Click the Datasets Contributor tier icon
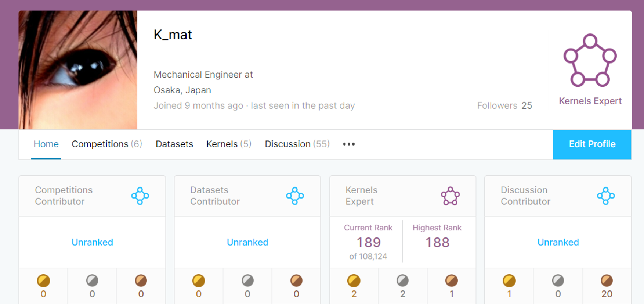Viewport: 644px width, 304px height. click(295, 196)
